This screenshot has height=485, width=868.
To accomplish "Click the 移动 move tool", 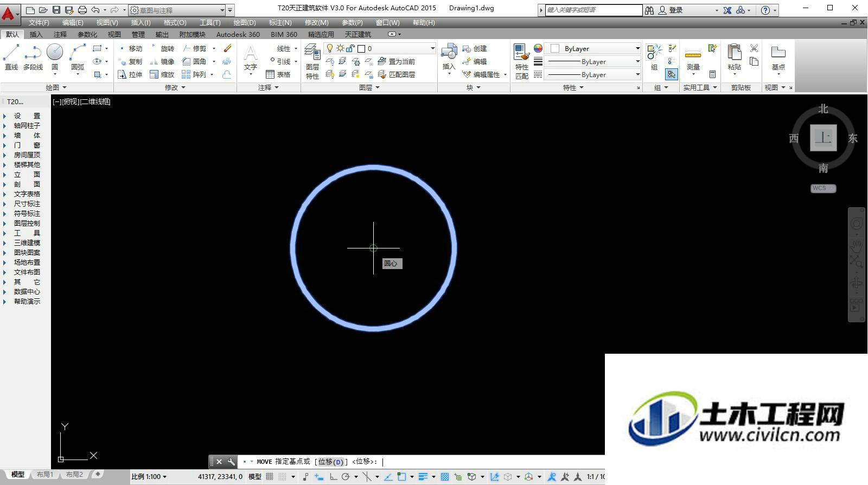I will click(130, 48).
